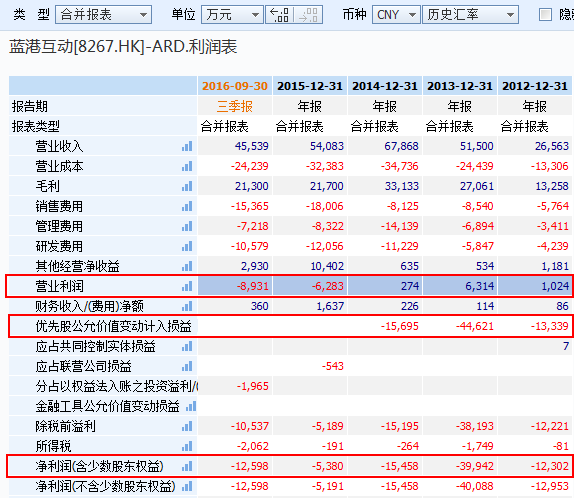Show chart for 销售费用 row
574x498 pixels.
(x=187, y=207)
